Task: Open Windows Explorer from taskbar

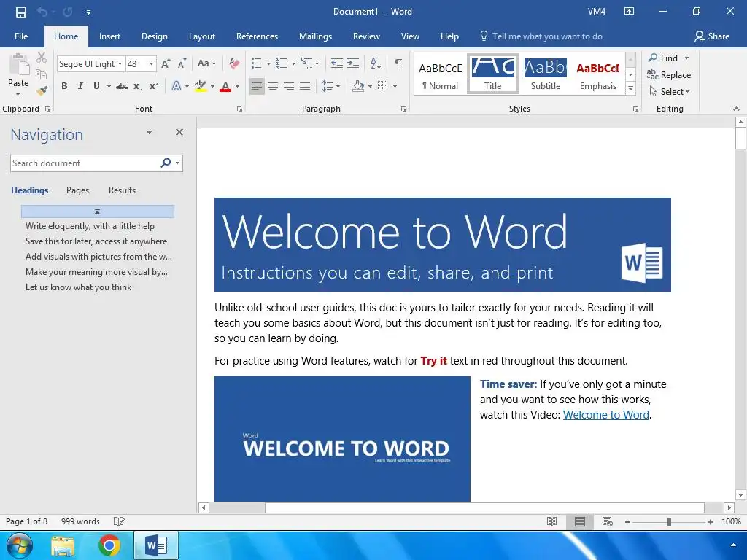Action: [x=63, y=545]
